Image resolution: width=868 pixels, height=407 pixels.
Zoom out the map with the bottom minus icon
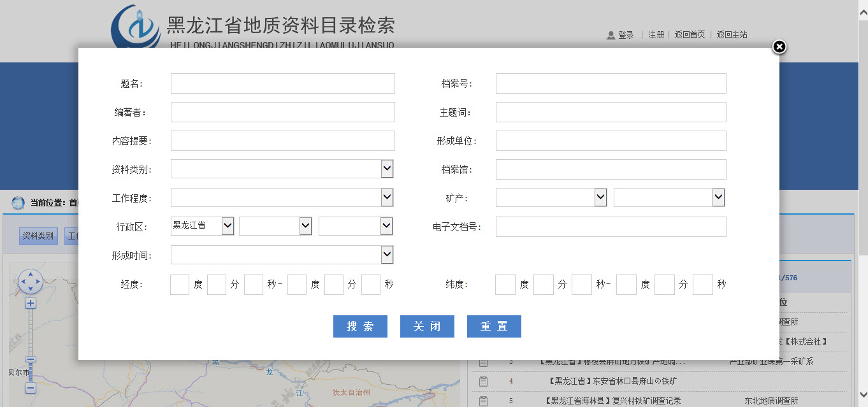[30, 388]
